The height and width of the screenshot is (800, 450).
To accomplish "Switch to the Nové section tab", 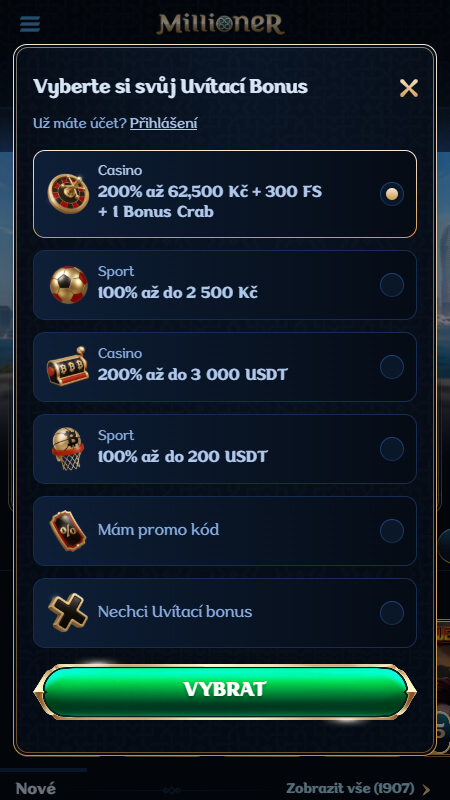I will point(35,788).
